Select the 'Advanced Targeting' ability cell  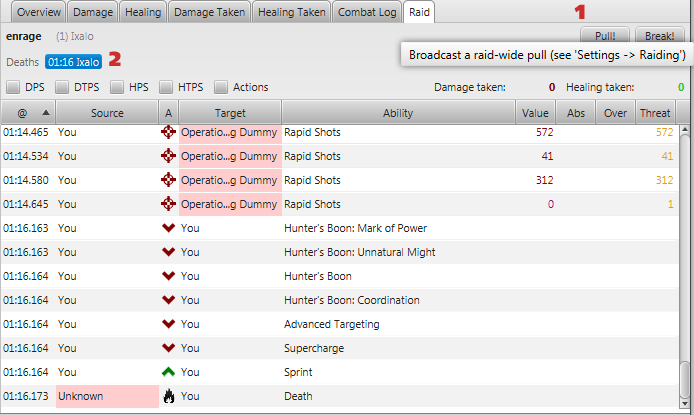coord(332,324)
